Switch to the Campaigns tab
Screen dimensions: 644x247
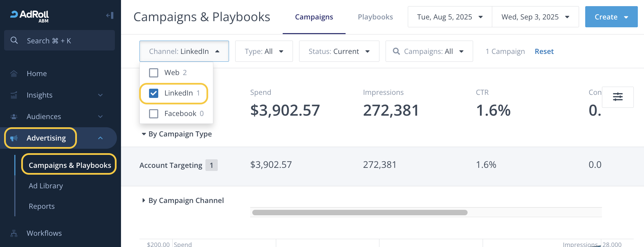(314, 17)
